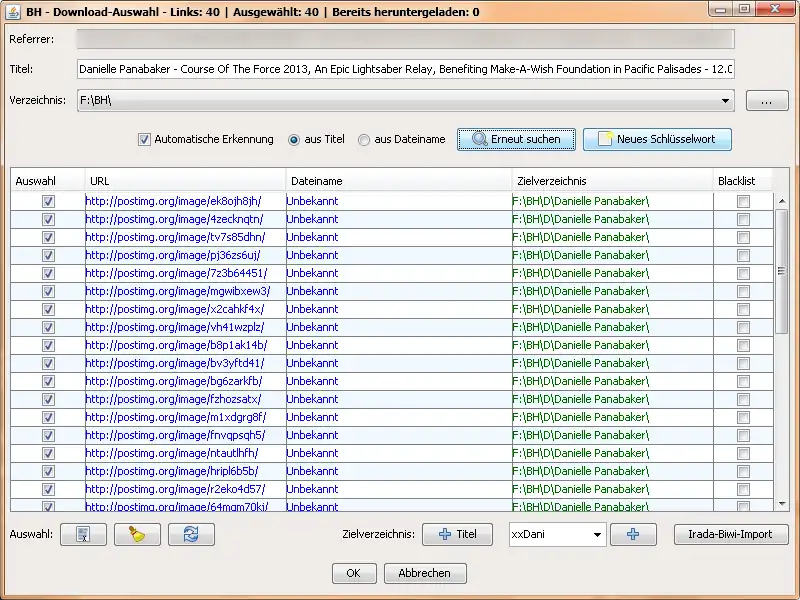Click Neues Schlüsselwort note button
This screenshot has width=800, height=600.
click(x=657, y=139)
